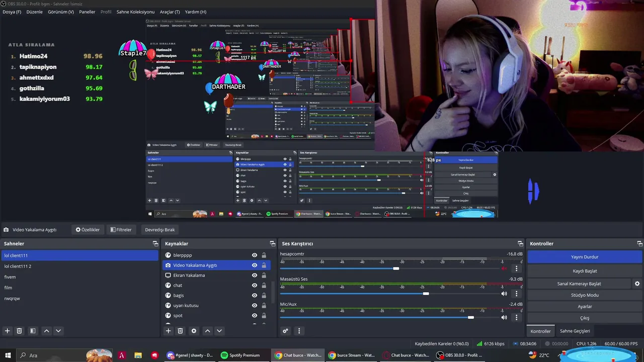Move the selected scene up

46,331
